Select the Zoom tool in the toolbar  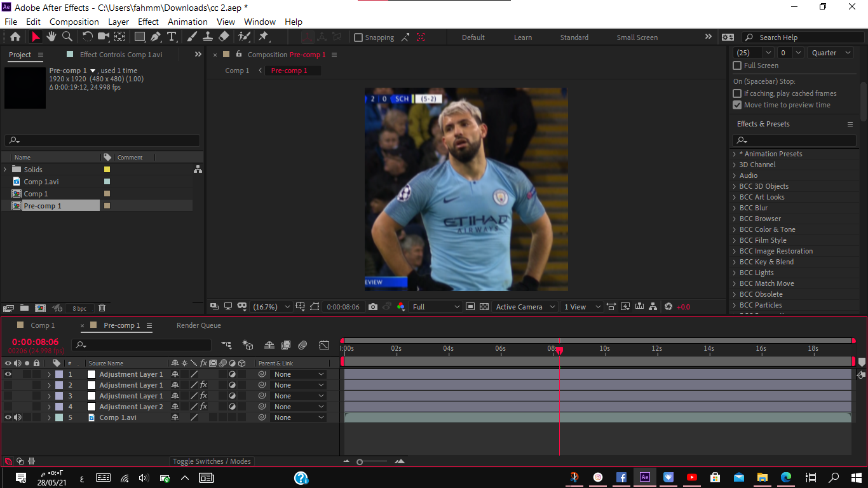click(67, 37)
